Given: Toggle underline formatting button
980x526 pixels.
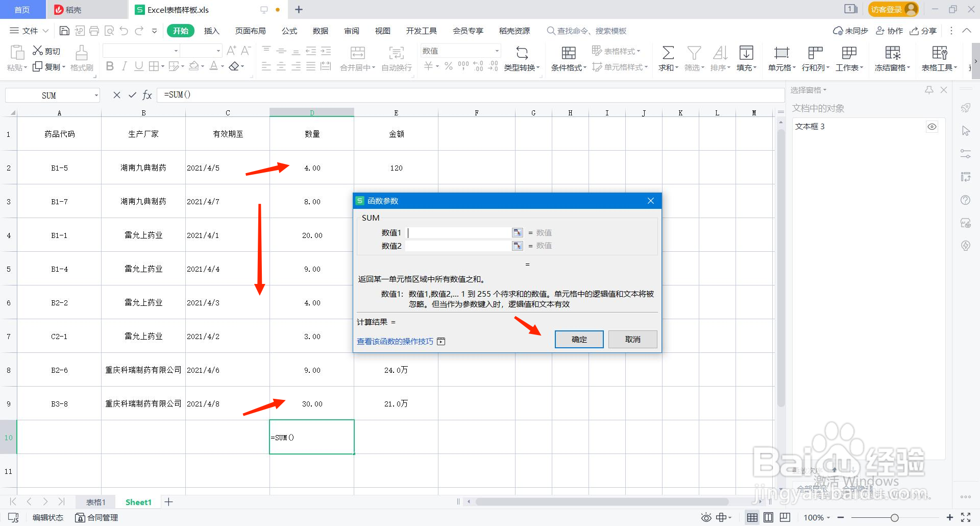Looking at the screenshot, I should coord(138,66).
